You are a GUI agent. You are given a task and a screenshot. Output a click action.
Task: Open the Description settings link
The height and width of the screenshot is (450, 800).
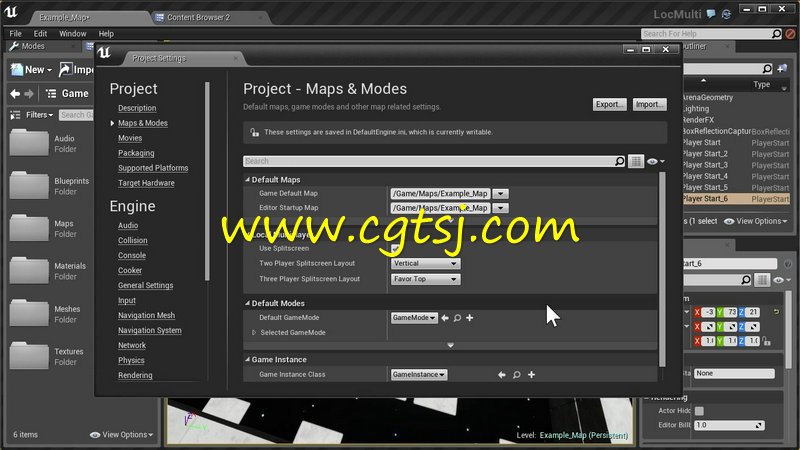point(137,108)
